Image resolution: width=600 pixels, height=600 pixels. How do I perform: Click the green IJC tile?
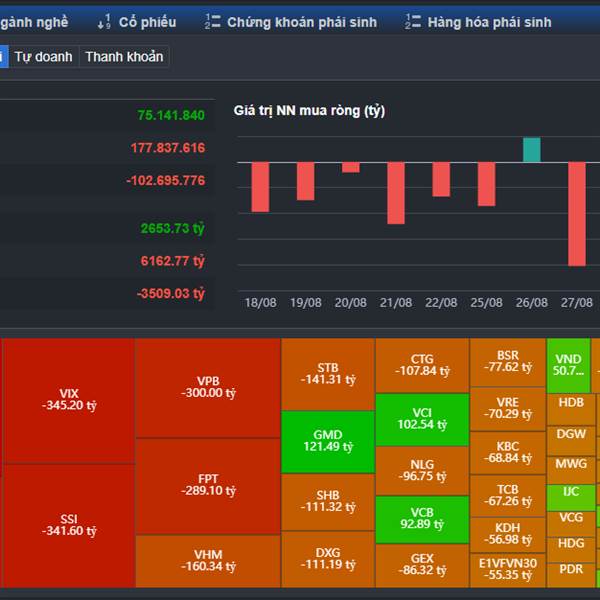571,497
